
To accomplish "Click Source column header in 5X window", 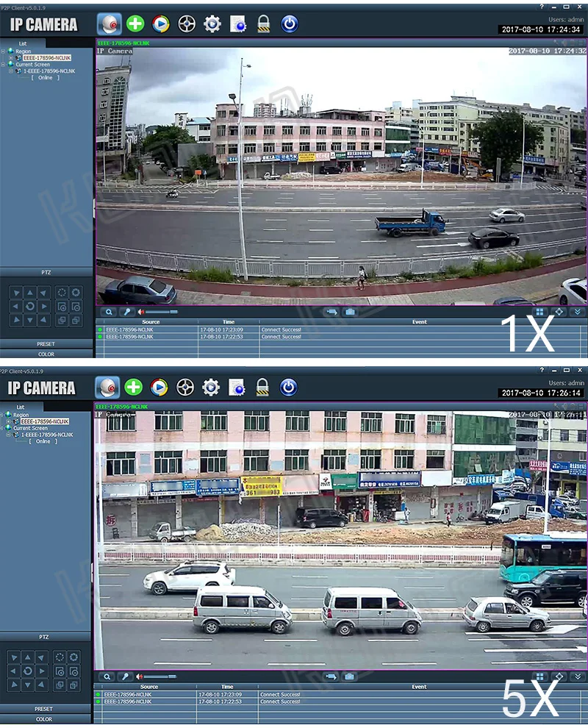I will [149, 687].
